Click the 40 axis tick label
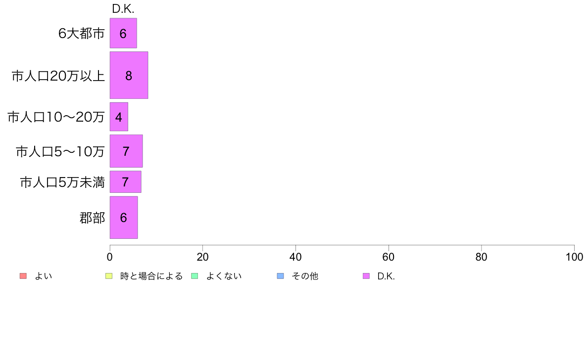Screen dimensions: 588x364 295,257
